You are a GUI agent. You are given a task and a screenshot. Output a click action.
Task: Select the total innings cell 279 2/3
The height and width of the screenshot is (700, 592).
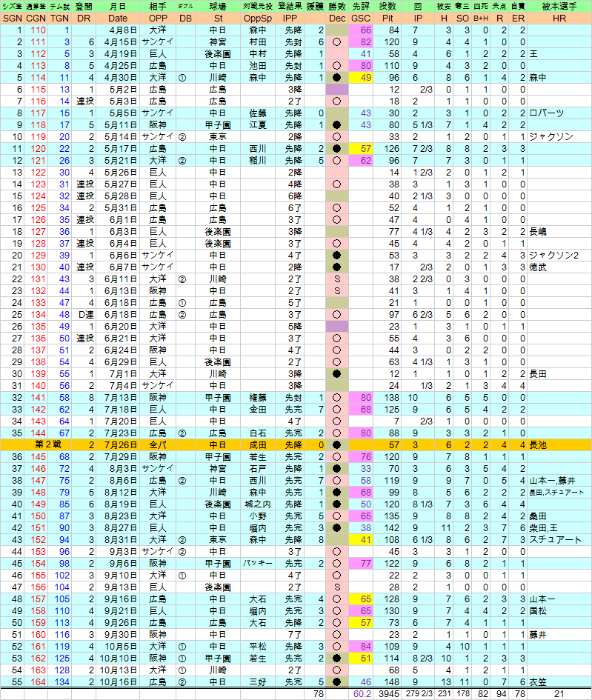[418, 694]
